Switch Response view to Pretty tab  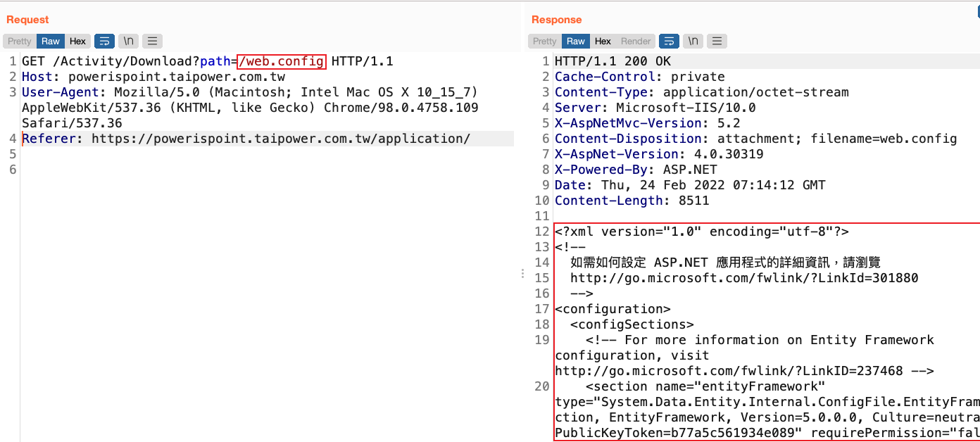click(545, 42)
